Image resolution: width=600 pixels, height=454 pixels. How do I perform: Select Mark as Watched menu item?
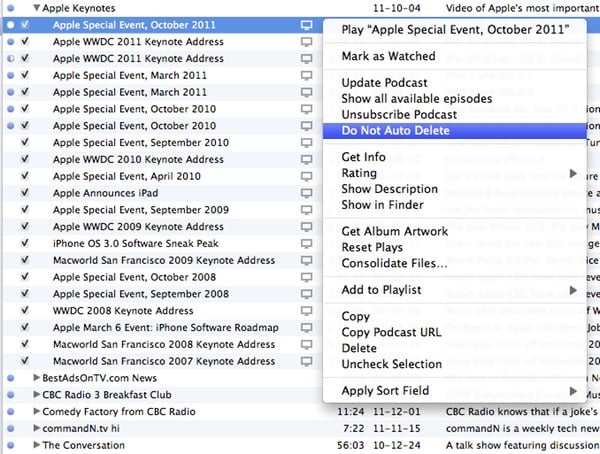tap(455, 56)
